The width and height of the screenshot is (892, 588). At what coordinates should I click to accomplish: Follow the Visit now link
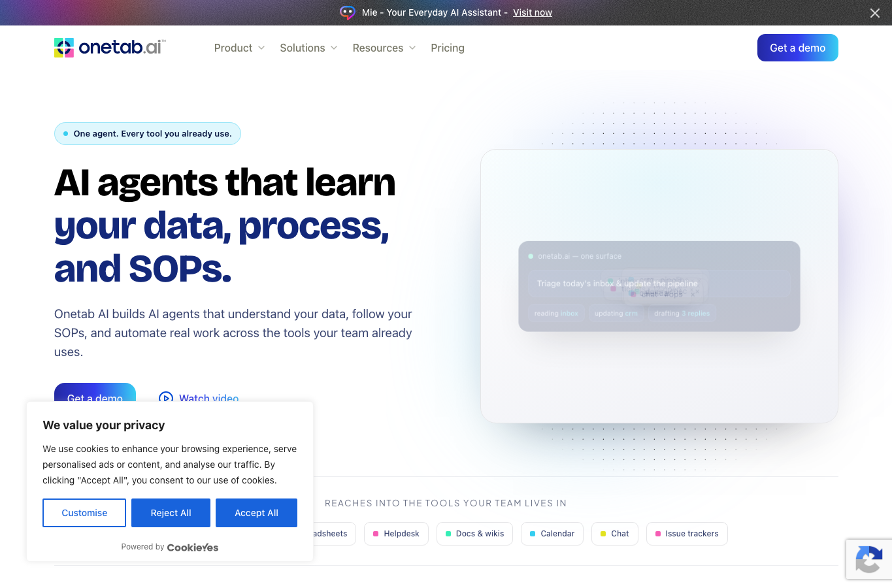(533, 12)
